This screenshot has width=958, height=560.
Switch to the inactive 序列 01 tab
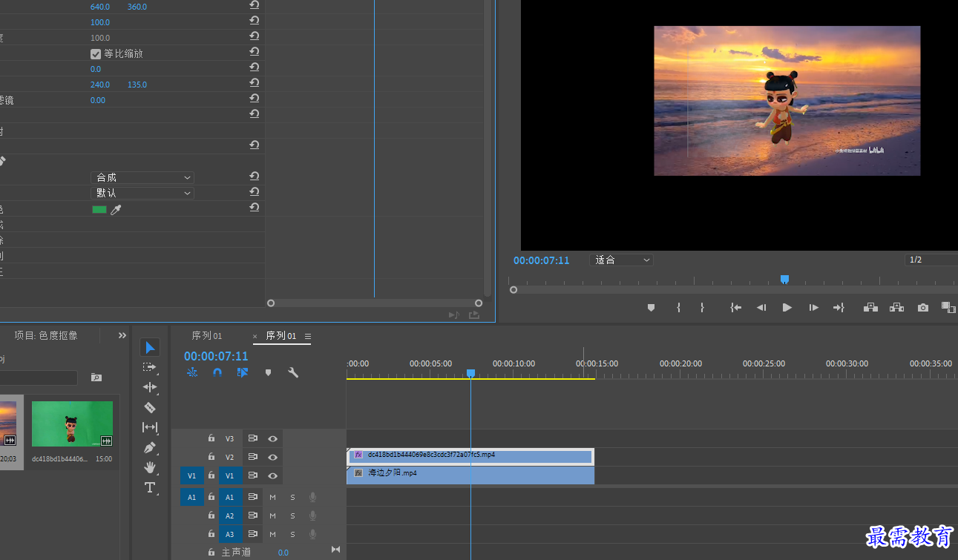point(207,335)
